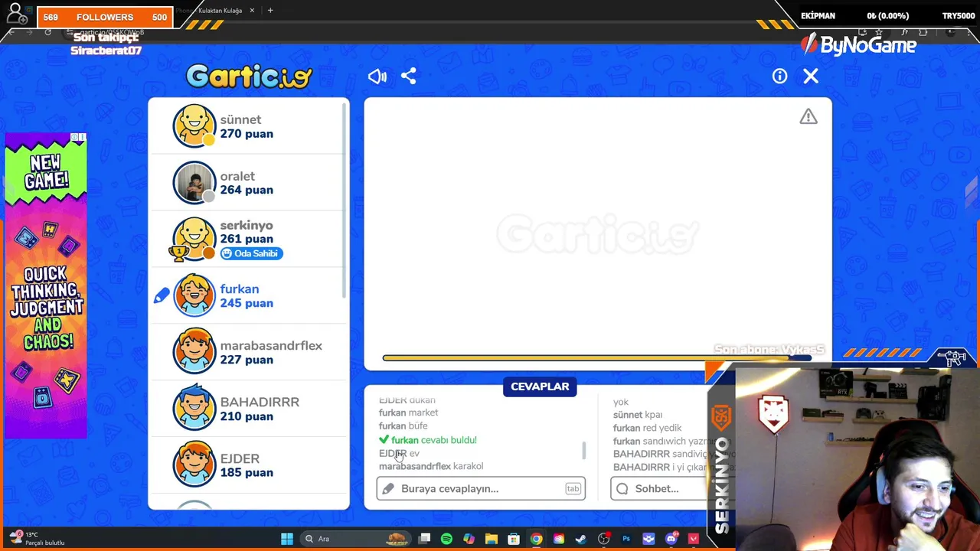Image resolution: width=980 pixels, height=551 pixels.
Task: Open the share room icon
Action: 409,76
